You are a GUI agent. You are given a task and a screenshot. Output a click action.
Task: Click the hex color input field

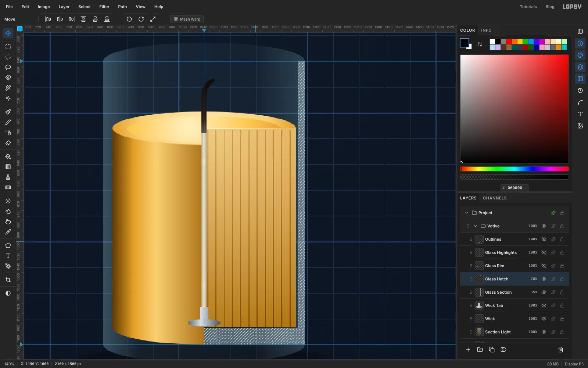[514, 188]
